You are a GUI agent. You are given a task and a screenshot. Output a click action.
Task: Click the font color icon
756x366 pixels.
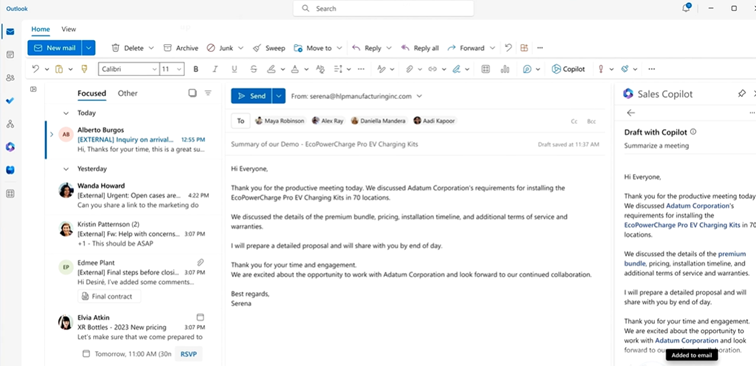coord(295,69)
